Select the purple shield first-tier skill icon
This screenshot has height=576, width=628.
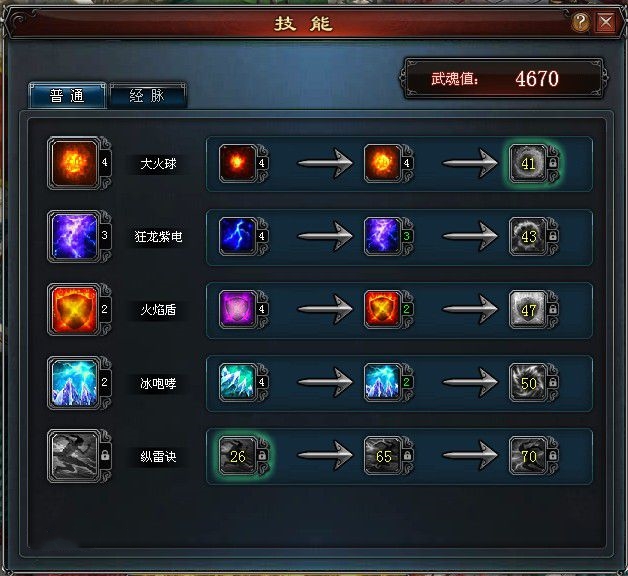(238, 310)
